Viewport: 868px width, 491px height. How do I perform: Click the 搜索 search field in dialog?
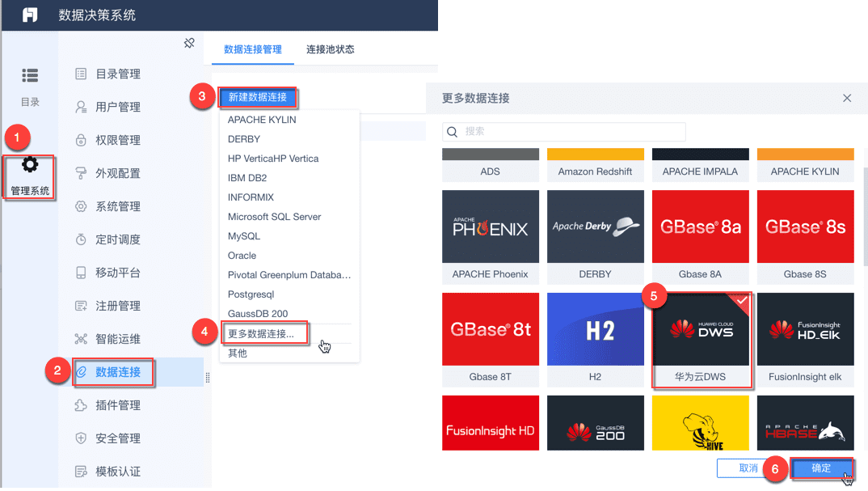564,132
